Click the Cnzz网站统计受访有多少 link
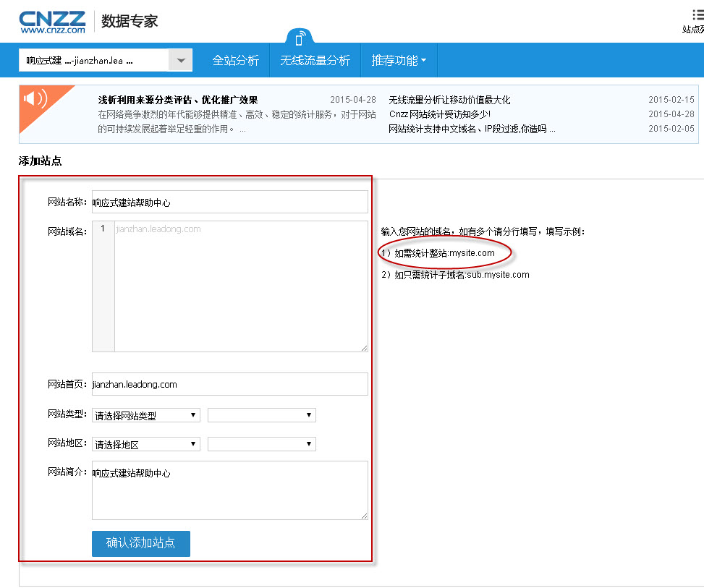 tap(440, 113)
